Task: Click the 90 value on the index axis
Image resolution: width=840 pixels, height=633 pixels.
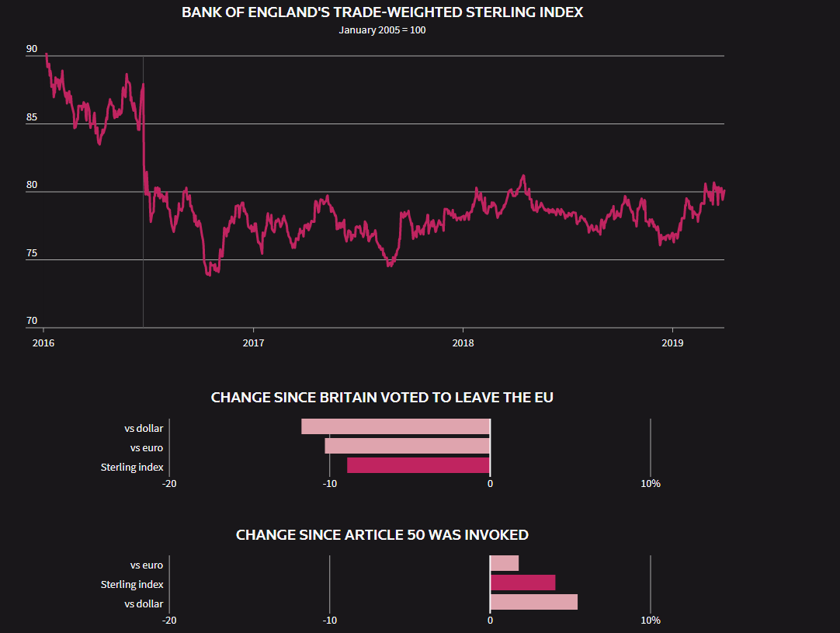Action: 32,49
